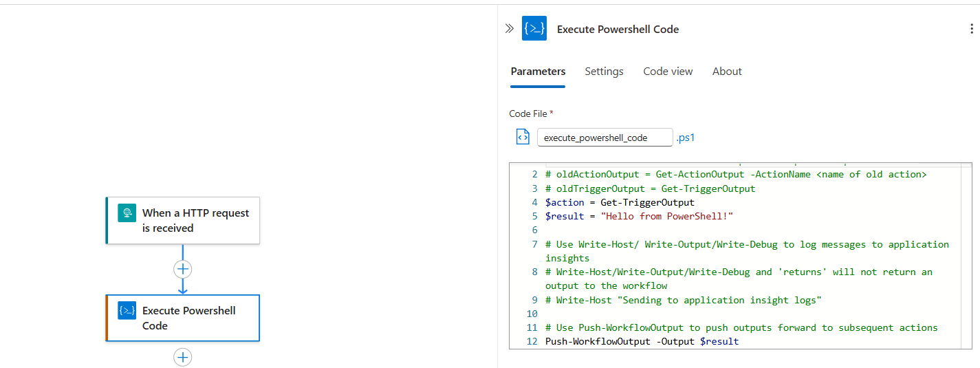Click the PowerShell icon in panel header
Viewport: 980px width, 368px height.
click(x=534, y=28)
